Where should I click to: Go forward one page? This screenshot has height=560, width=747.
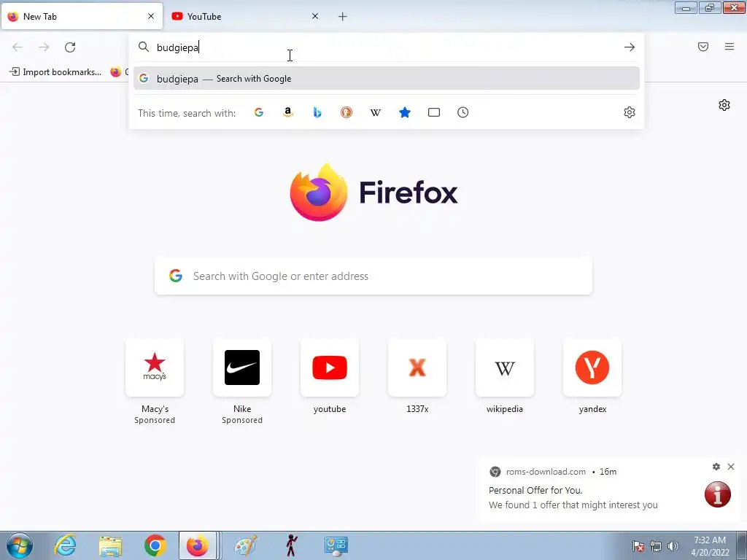[x=44, y=47]
